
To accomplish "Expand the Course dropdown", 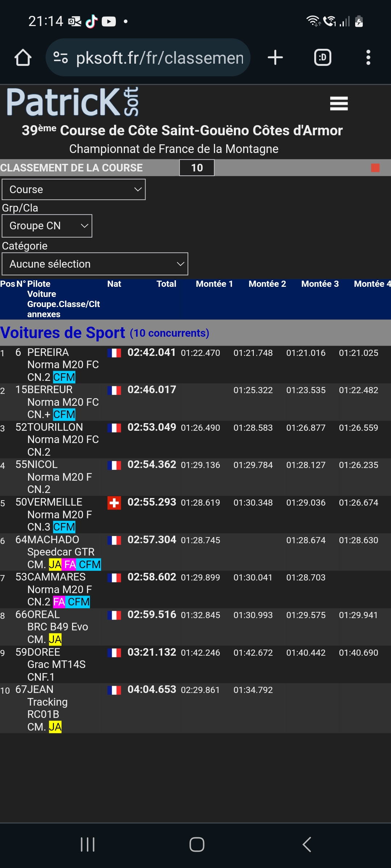I will pos(73,190).
